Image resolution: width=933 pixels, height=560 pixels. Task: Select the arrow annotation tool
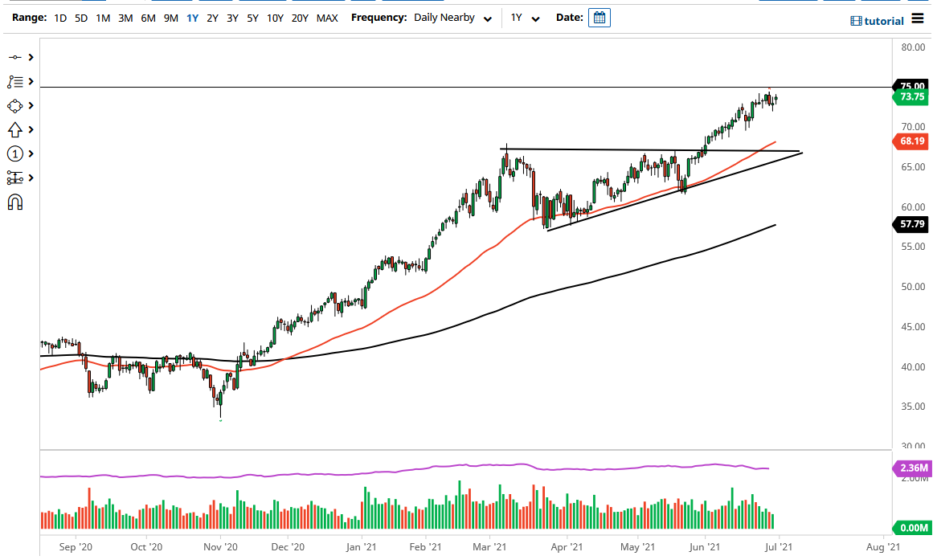(x=16, y=129)
